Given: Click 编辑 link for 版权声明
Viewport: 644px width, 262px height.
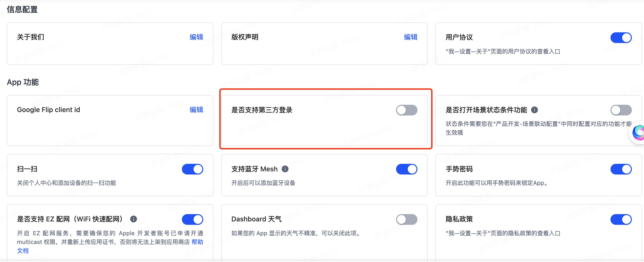Looking at the screenshot, I should [410, 37].
